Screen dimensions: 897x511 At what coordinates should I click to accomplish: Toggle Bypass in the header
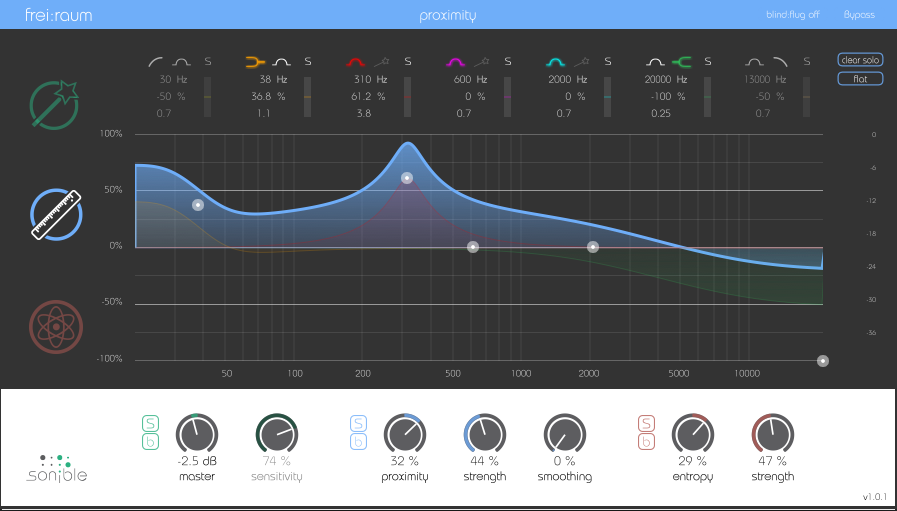click(859, 15)
